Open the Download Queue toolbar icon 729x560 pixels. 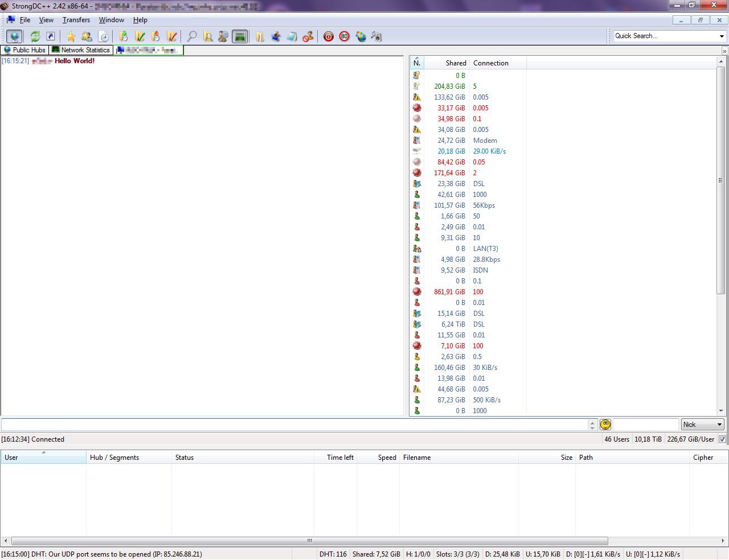pos(123,36)
